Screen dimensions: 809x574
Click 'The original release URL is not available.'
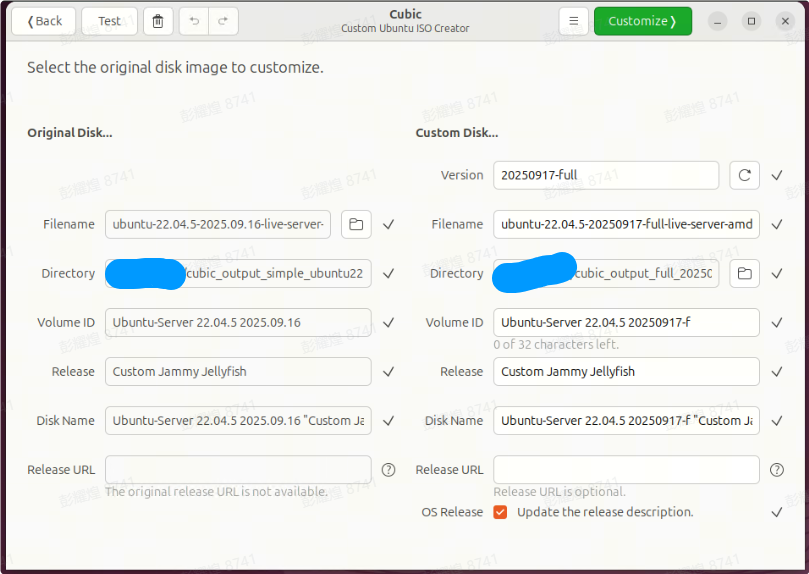[216, 491]
